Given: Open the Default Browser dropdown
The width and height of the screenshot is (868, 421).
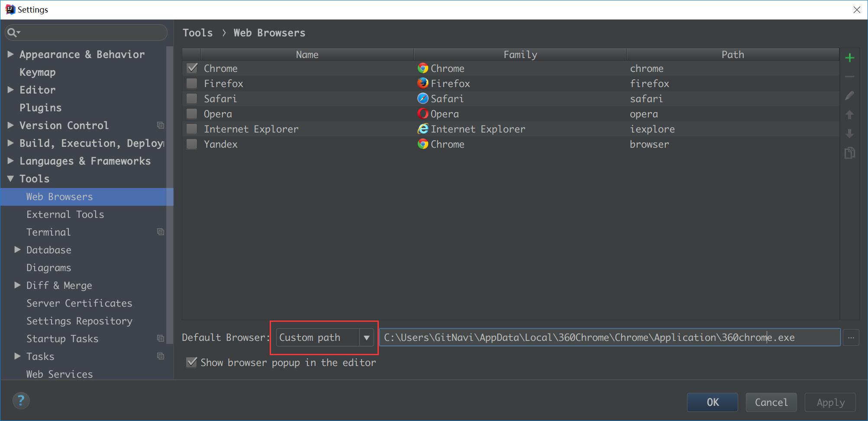Looking at the screenshot, I should click(x=366, y=338).
